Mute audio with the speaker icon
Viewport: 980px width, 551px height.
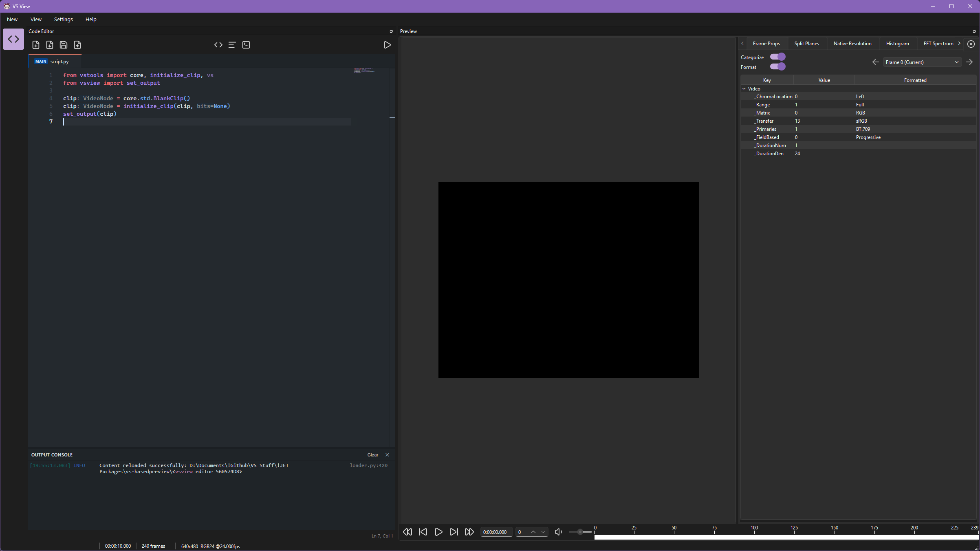pyautogui.click(x=558, y=532)
